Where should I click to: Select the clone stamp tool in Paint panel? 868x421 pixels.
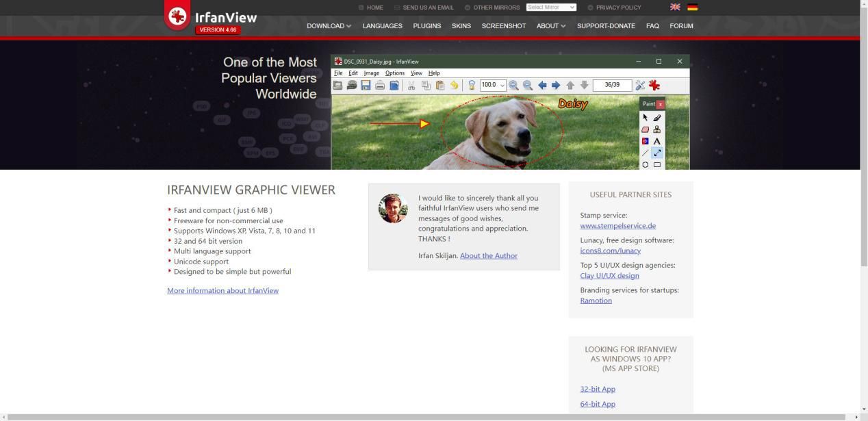click(657, 129)
